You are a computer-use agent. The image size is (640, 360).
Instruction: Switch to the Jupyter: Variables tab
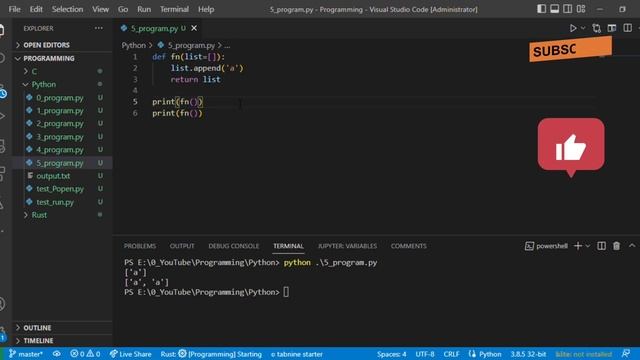tap(347, 246)
